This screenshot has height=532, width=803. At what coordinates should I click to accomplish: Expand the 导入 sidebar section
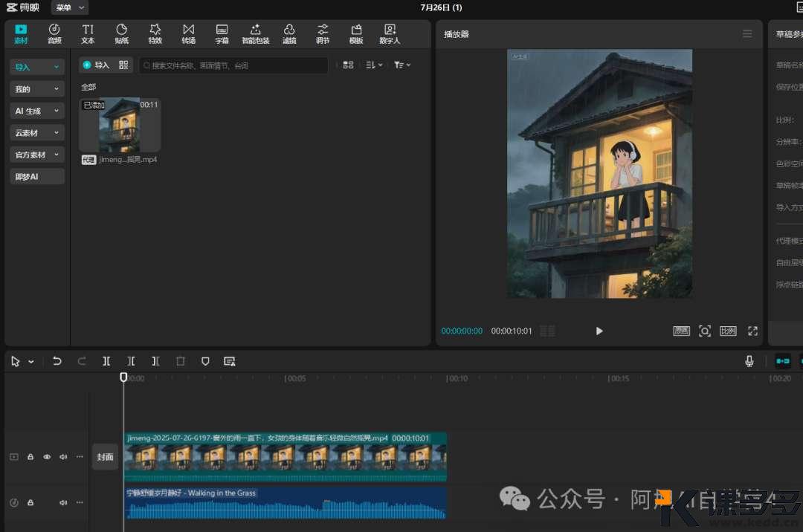[x=37, y=67]
